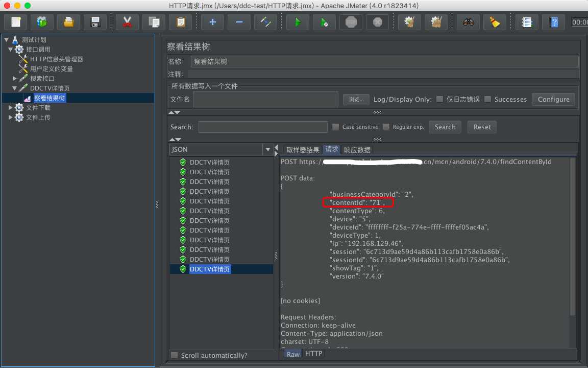588x368 pixels.
Task: Click the 名称 name input field
Action: pyautogui.click(x=384, y=61)
